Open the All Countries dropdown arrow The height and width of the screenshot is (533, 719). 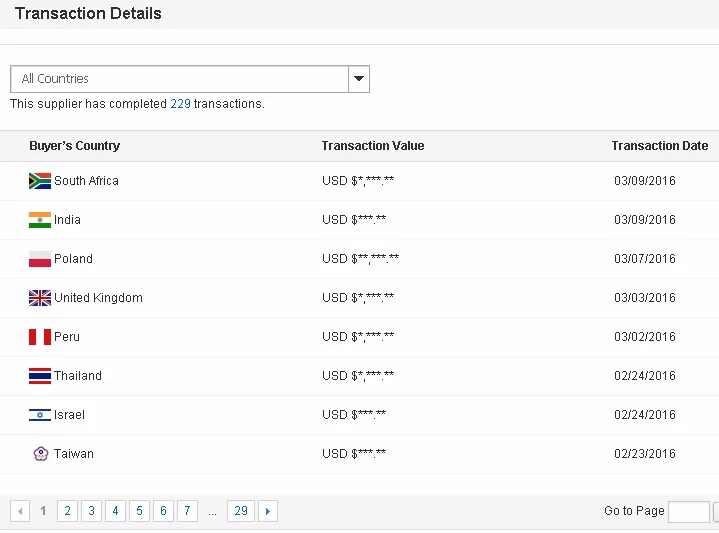[x=359, y=79]
